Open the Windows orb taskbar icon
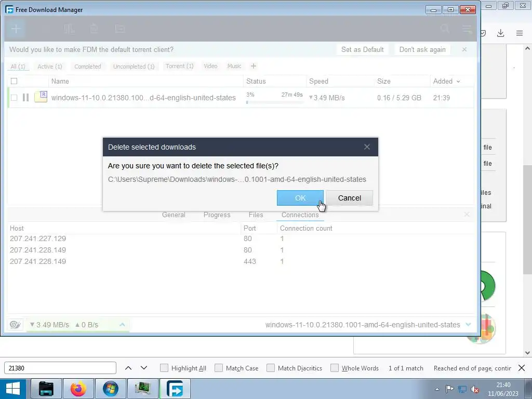The width and height of the screenshot is (532, 399). pos(111,389)
